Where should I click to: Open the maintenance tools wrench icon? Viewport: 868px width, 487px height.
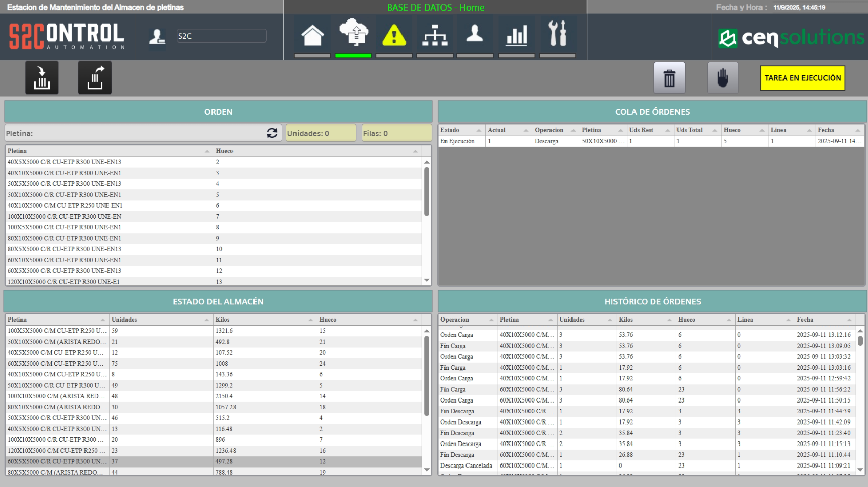(557, 34)
